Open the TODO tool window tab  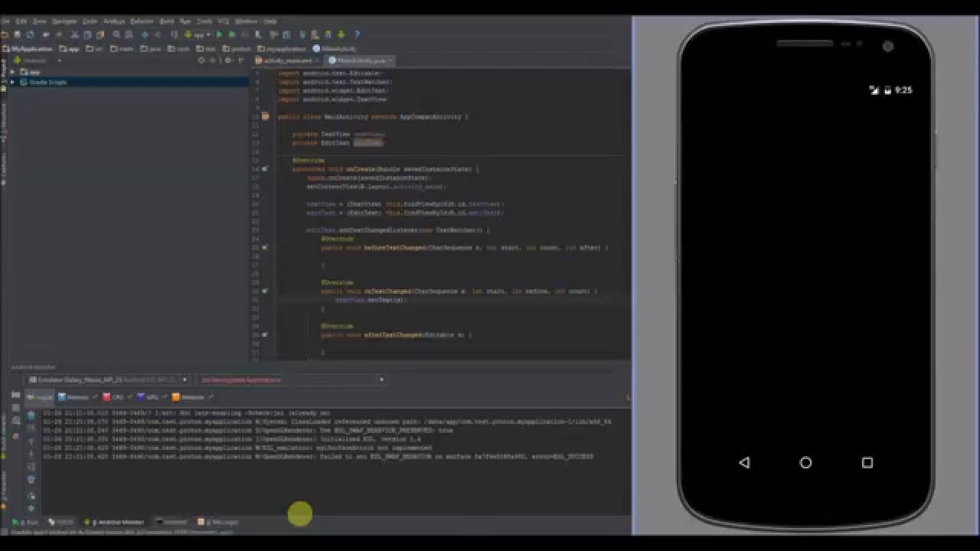(x=61, y=522)
